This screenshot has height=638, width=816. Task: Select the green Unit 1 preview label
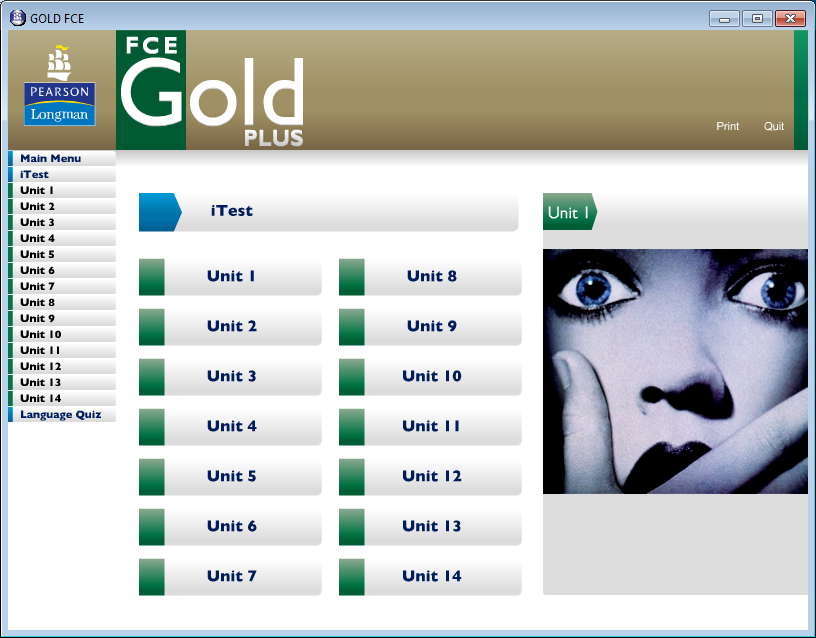(568, 212)
